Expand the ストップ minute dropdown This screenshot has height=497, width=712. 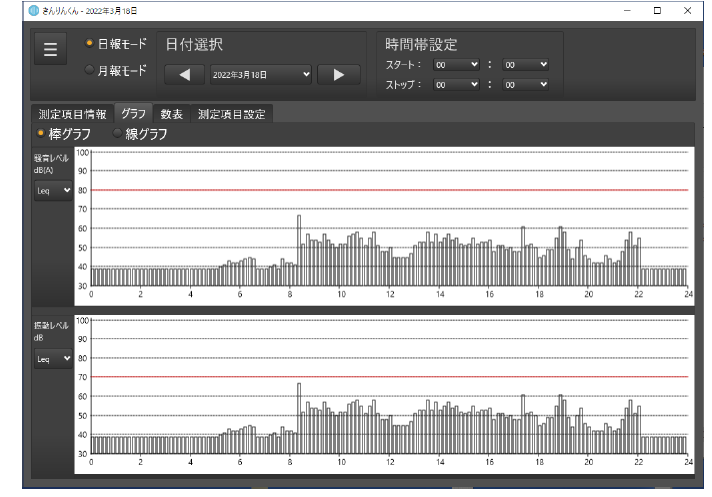(526, 86)
